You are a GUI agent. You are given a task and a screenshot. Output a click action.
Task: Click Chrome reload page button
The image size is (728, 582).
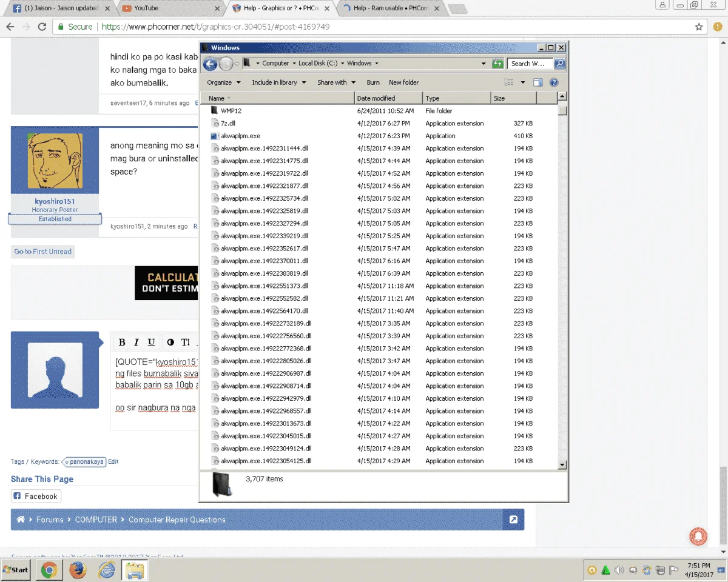coord(42,27)
